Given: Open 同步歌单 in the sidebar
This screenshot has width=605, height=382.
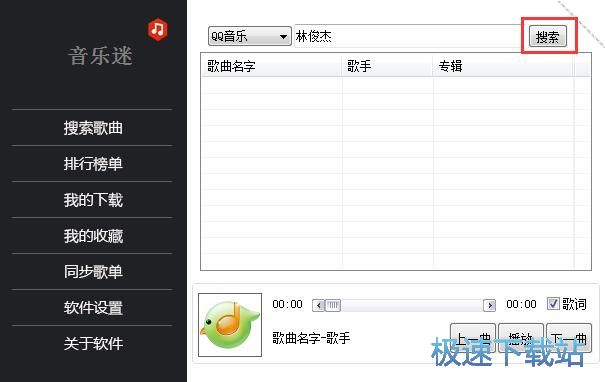Looking at the screenshot, I should 93,272.
